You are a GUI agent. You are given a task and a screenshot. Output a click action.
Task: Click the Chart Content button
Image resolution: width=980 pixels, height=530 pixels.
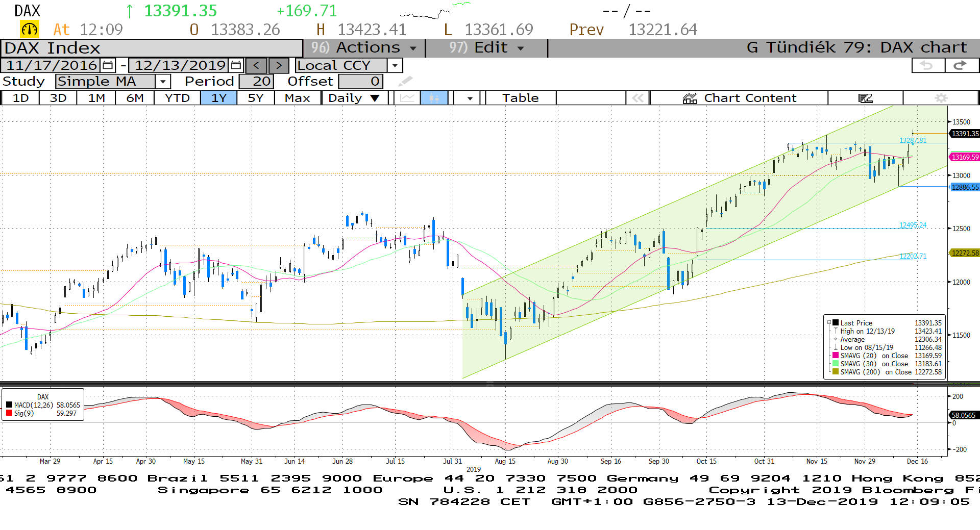click(x=739, y=98)
